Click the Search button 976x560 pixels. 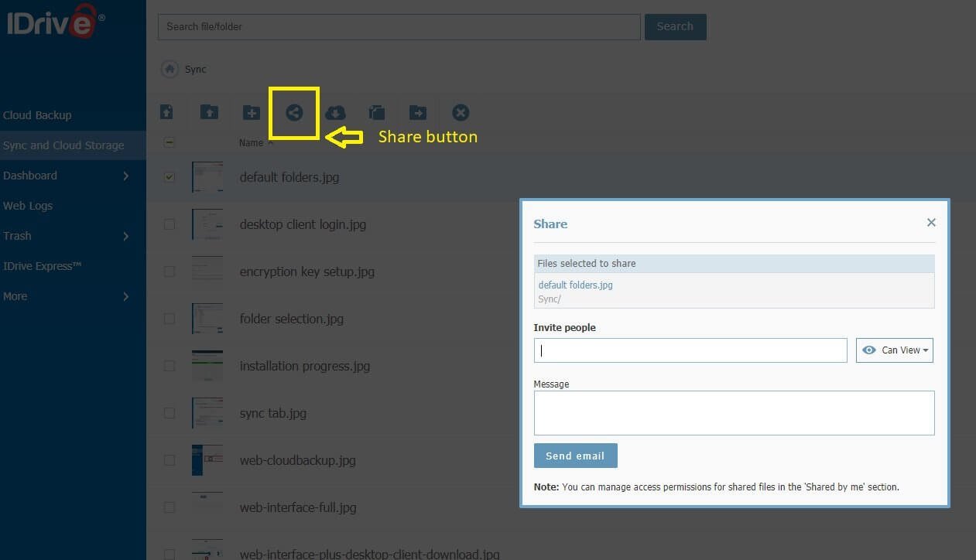tap(675, 26)
